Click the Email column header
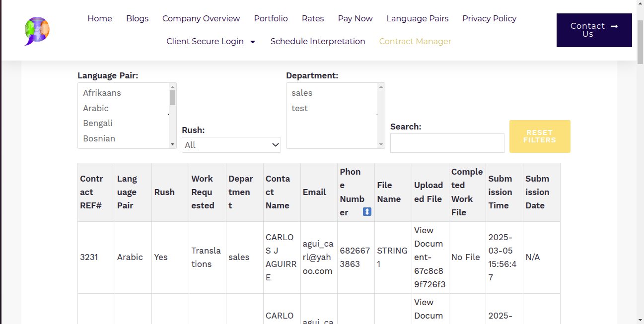This screenshot has height=324, width=644. 319,192
